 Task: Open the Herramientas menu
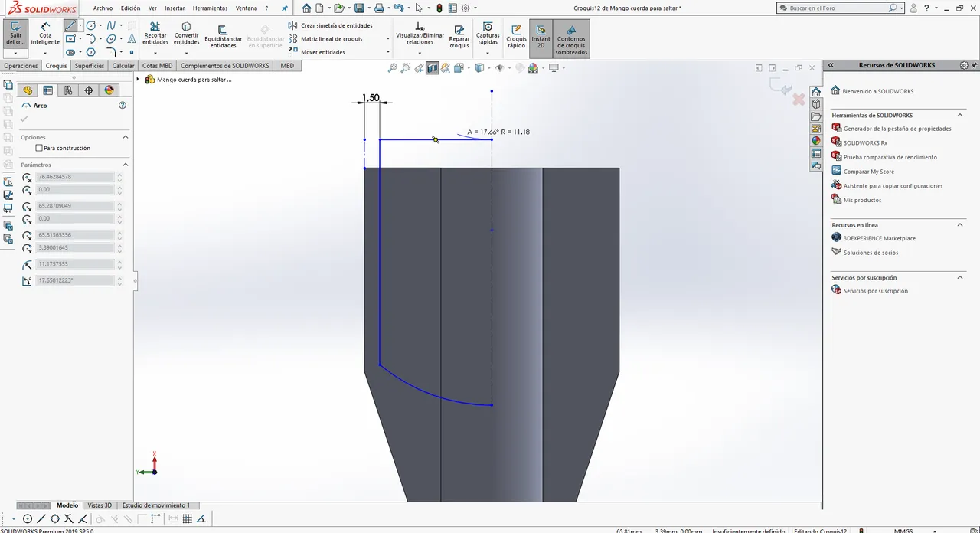[210, 8]
